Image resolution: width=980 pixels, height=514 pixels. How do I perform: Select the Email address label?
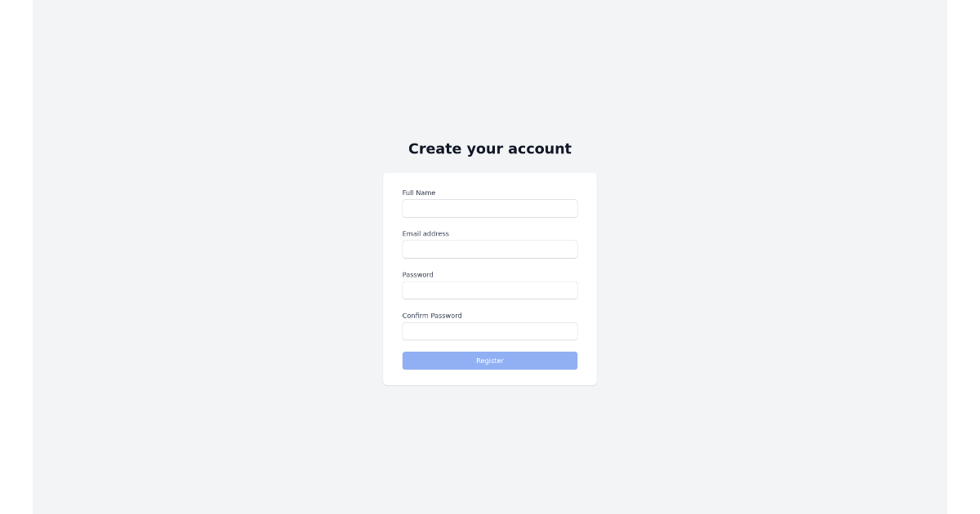(425, 233)
